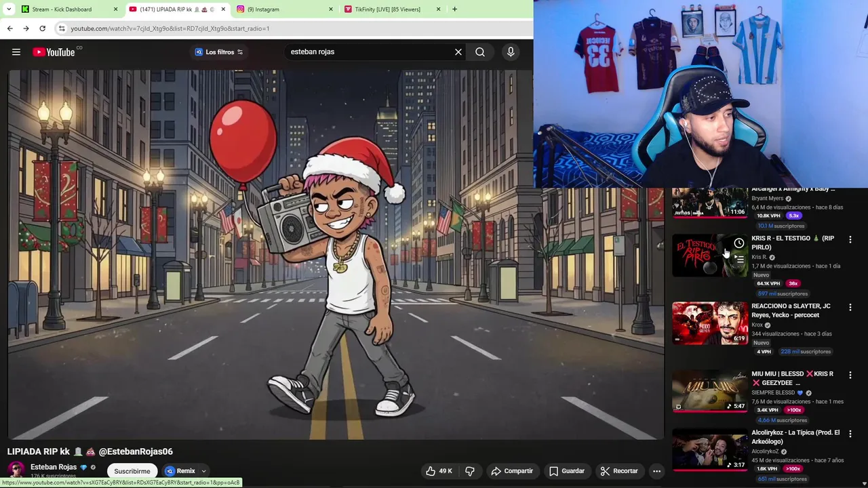
Task: Close the Stream - Kick Dashboard tab
Action: pyautogui.click(x=115, y=9)
